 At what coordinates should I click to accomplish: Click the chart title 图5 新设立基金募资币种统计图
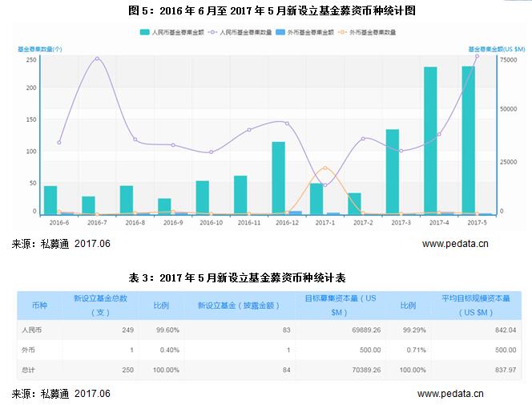pos(272,11)
